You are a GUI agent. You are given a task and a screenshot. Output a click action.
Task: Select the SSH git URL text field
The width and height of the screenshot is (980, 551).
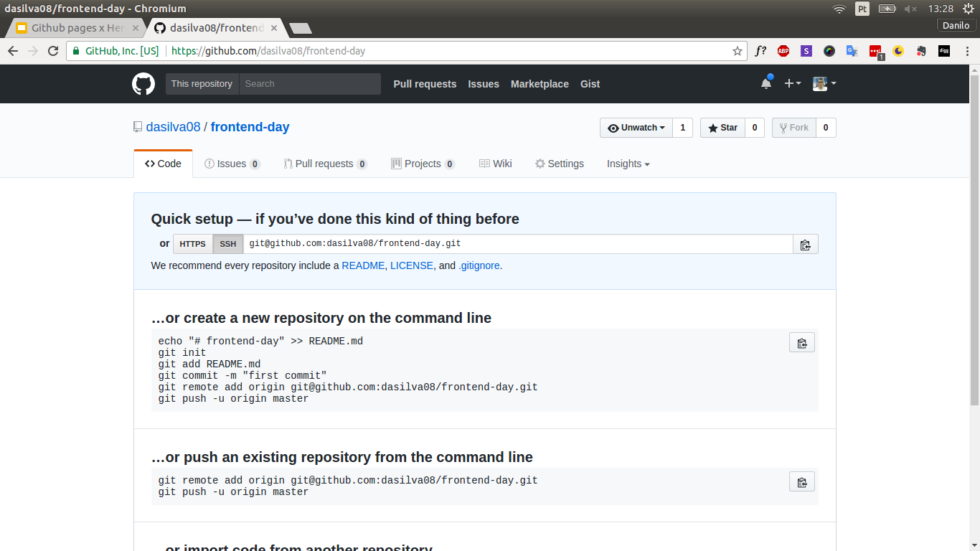coord(518,244)
